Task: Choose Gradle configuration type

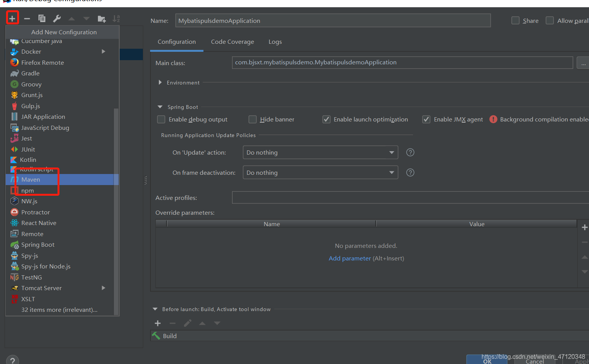Action: tap(62, 73)
